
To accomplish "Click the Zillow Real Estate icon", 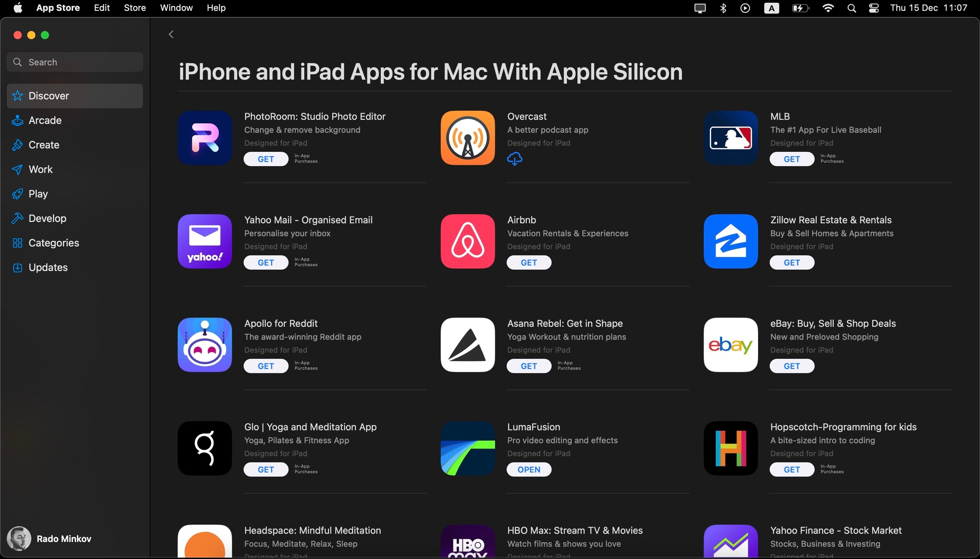I will coord(730,241).
